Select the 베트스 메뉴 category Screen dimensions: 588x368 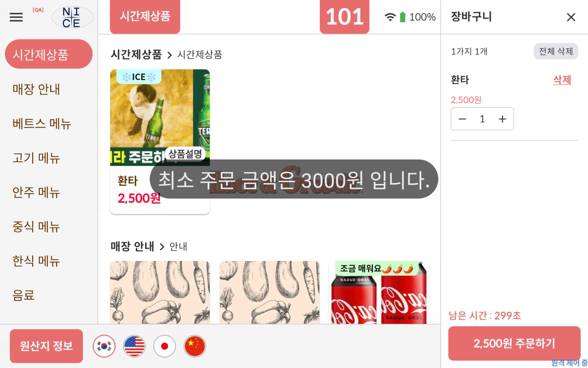(42, 123)
